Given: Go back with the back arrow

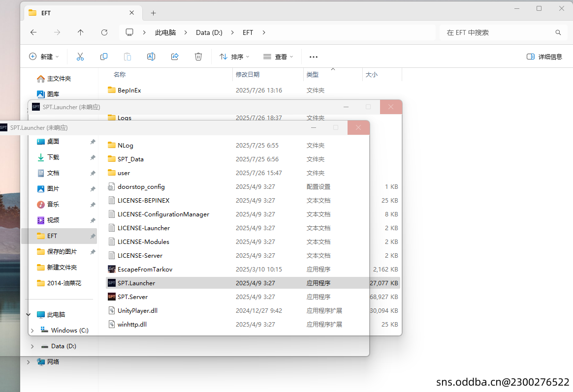Looking at the screenshot, I should coord(33,32).
